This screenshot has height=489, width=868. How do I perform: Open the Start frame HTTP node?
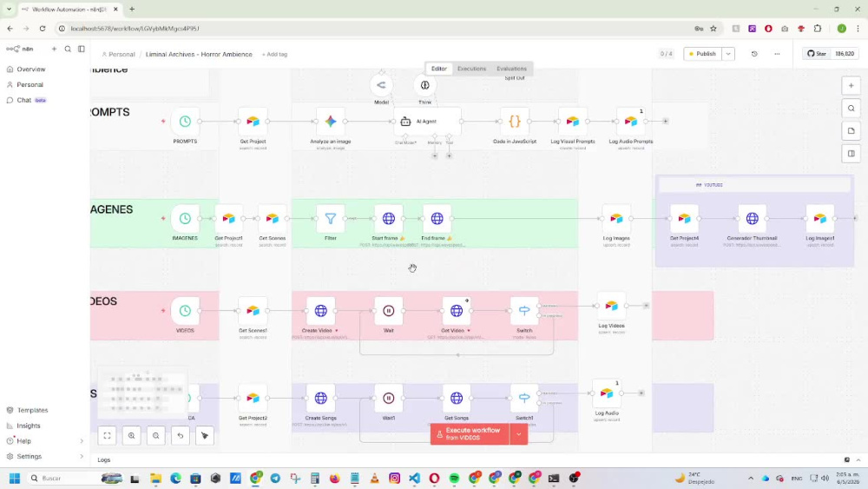pos(389,218)
